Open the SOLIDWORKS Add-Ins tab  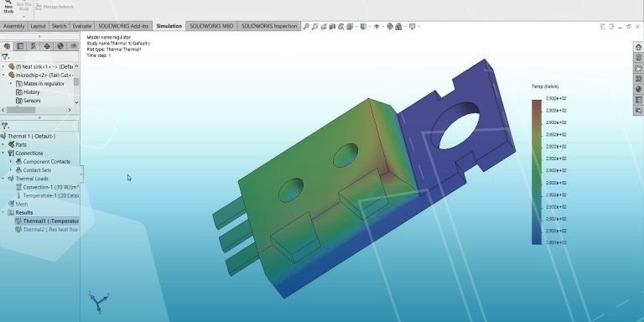pyautogui.click(x=123, y=26)
